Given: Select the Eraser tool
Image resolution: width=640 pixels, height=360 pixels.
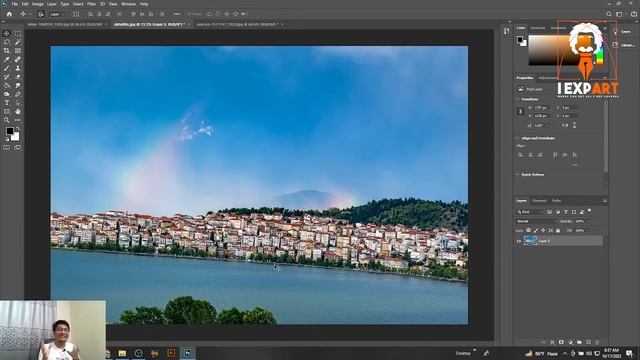Looking at the screenshot, I should (18, 77).
